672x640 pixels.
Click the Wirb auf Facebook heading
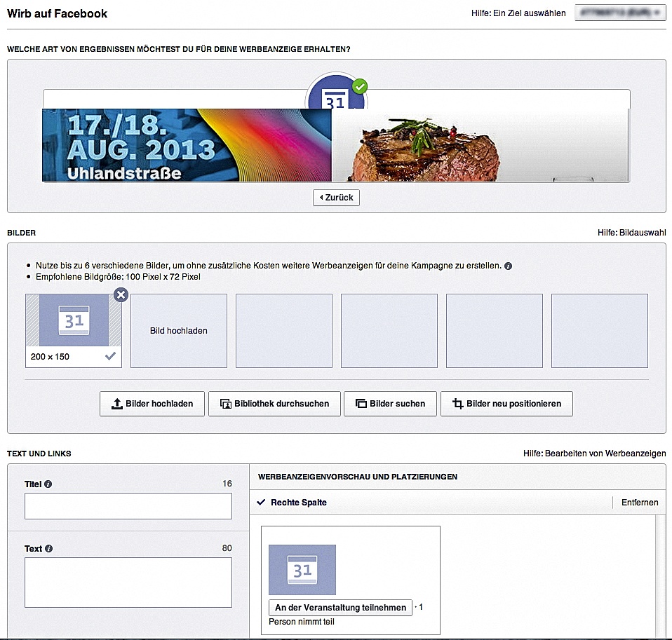click(57, 14)
